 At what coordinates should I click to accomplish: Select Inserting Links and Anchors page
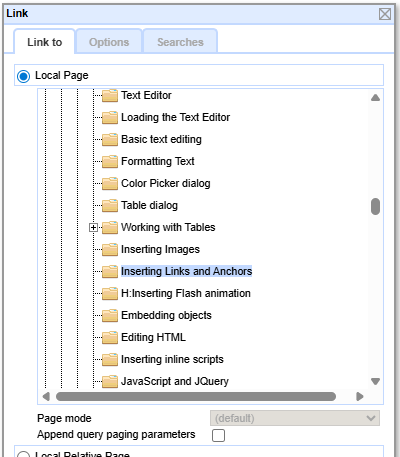186,271
